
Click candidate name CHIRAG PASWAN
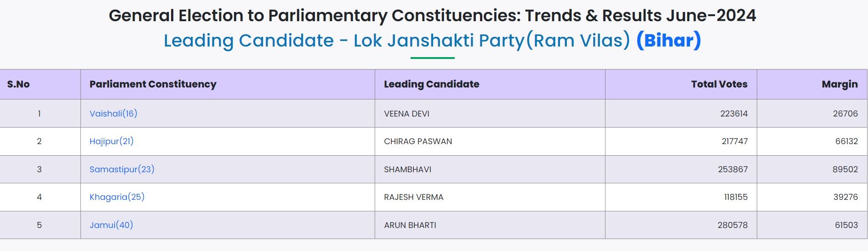pyautogui.click(x=418, y=141)
